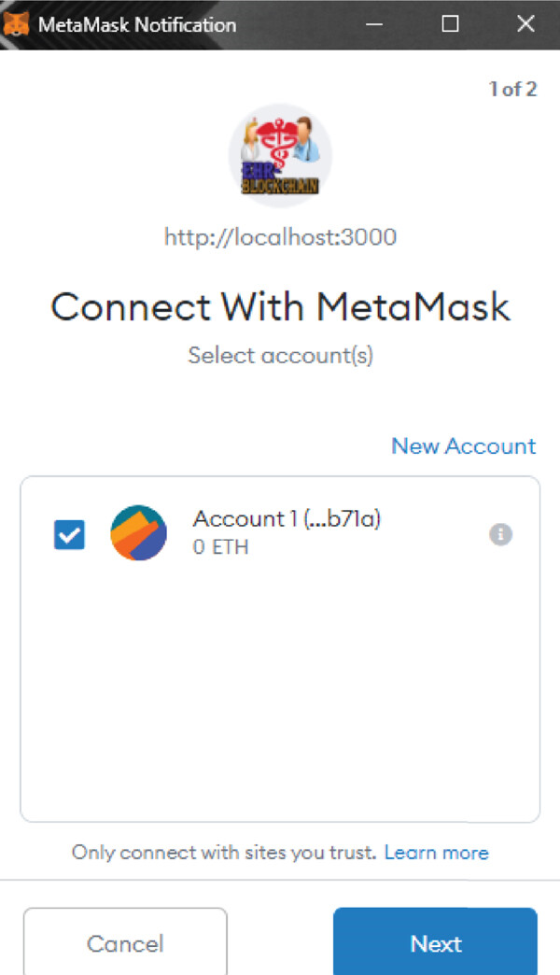The height and width of the screenshot is (975, 560).
Task: Click the Select account(s) subtitle
Action: click(x=280, y=356)
